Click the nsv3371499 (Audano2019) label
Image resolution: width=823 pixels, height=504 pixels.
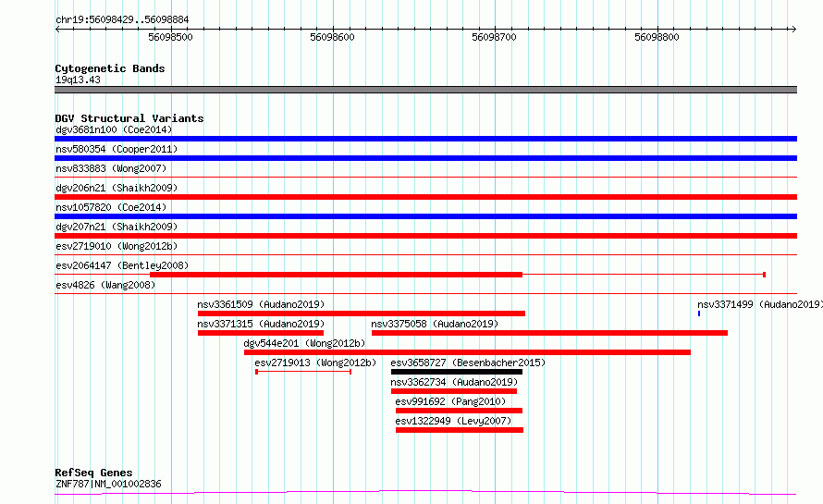[759, 304]
